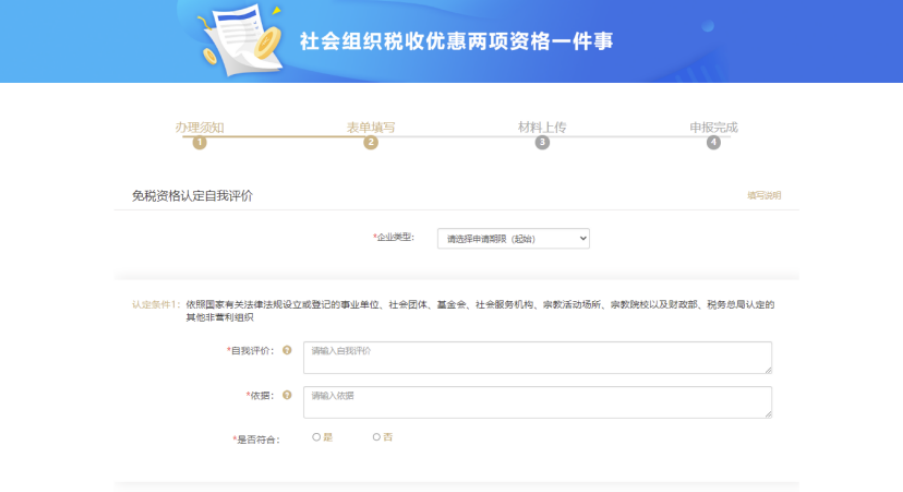Click the help icon beside 自我评价
Image resolution: width=903 pixels, height=492 pixels.
tap(287, 351)
